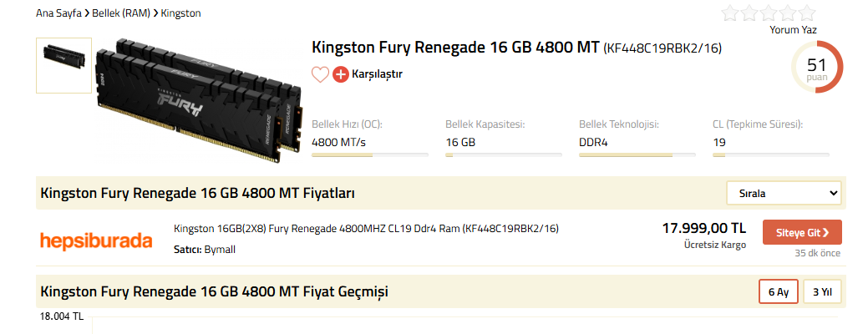Rate product with the fifth star

click(806, 13)
